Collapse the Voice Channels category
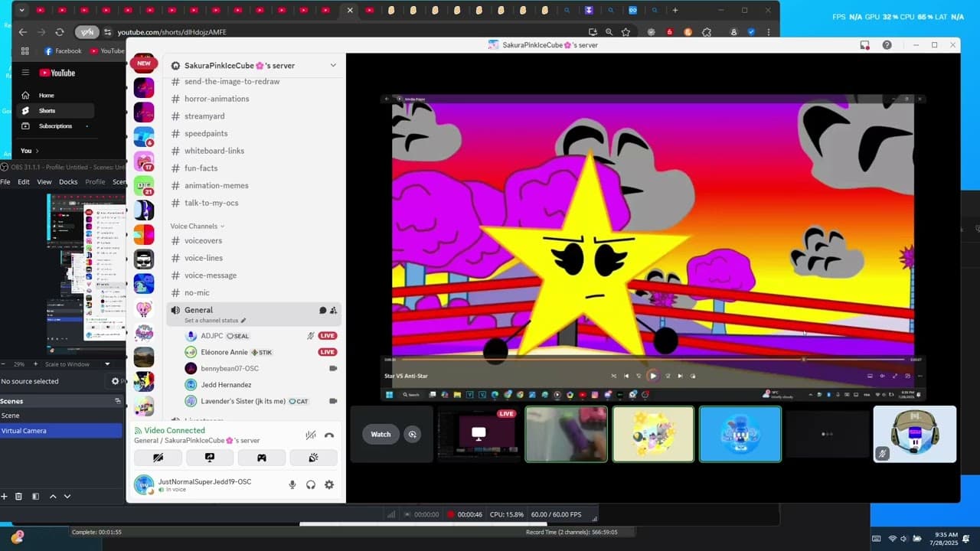This screenshot has width=980, height=551. pyautogui.click(x=198, y=227)
